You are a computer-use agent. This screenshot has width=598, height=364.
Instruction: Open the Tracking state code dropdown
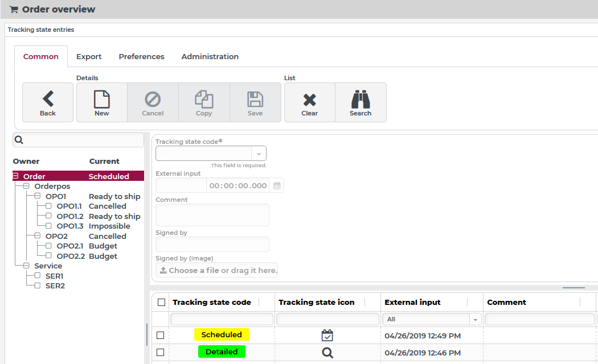(259, 154)
